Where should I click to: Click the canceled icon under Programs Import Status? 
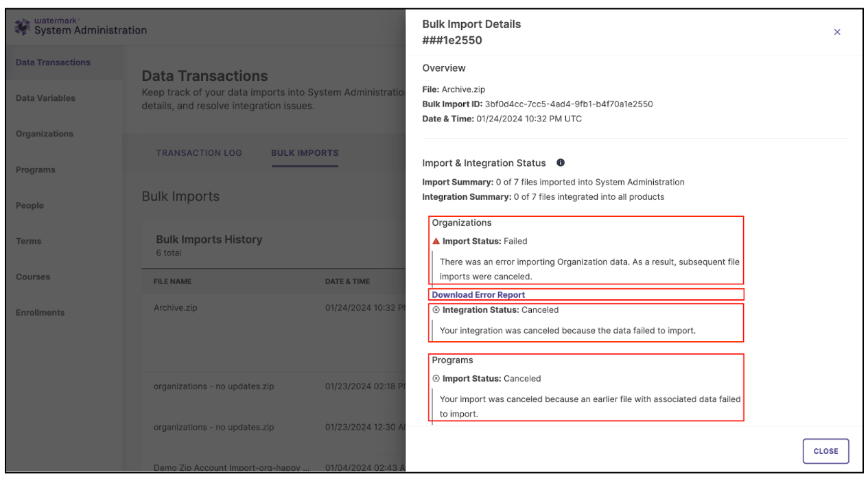tap(436, 378)
